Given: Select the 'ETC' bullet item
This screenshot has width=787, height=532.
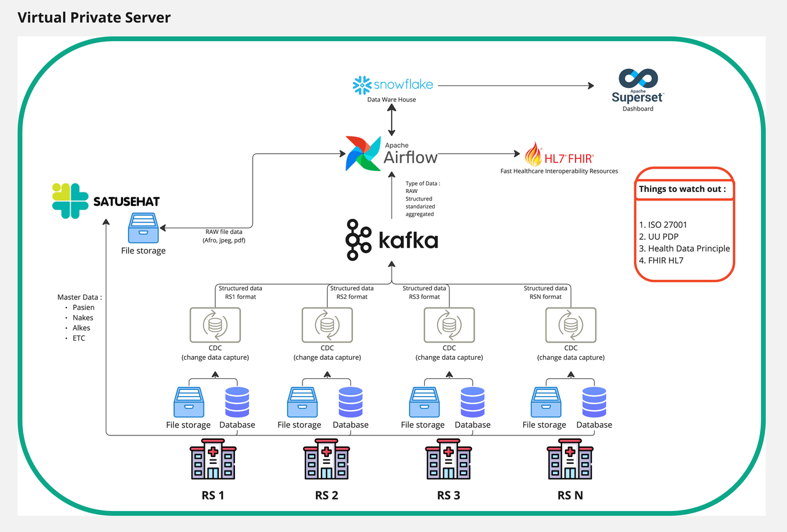Looking at the screenshot, I should [x=79, y=338].
